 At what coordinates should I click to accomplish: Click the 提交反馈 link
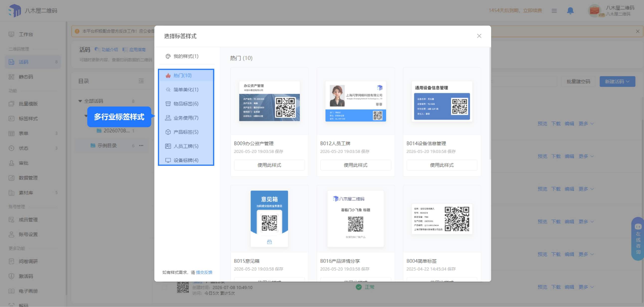tap(204, 272)
